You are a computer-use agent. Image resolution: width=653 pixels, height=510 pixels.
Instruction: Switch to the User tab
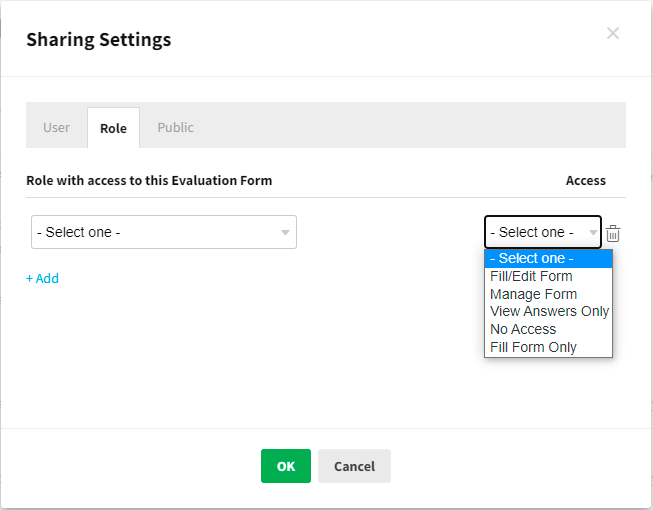(x=56, y=128)
